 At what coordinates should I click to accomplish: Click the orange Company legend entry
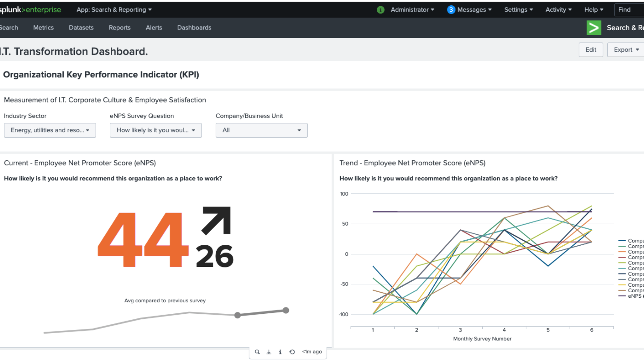click(x=631, y=252)
